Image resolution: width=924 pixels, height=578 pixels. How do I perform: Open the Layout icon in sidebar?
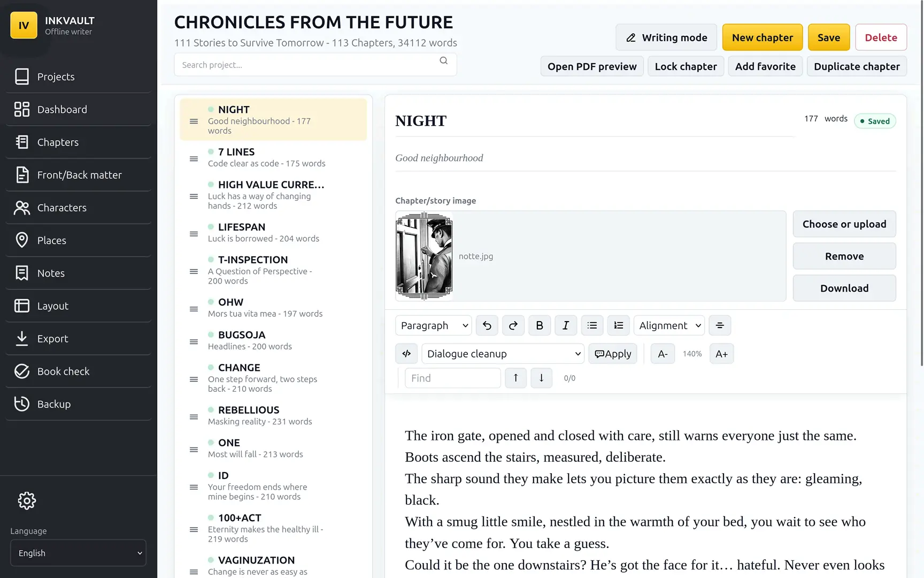coord(22,306)
